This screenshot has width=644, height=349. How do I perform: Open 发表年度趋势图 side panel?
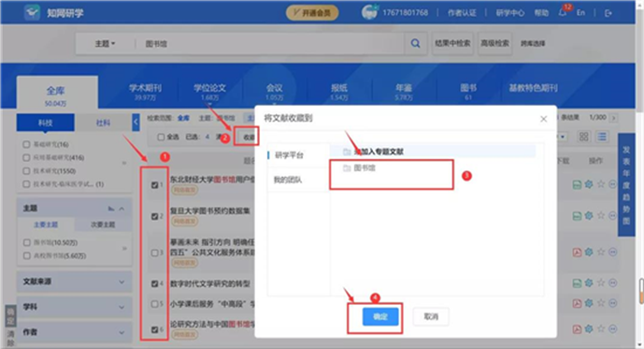(626, 184)
